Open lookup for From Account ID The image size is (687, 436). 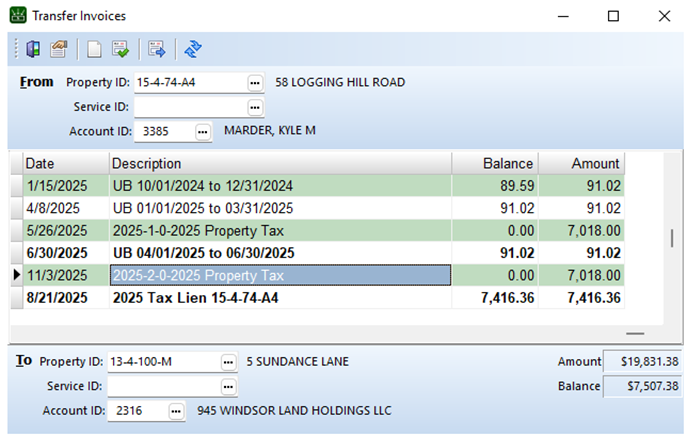point(203,131)
